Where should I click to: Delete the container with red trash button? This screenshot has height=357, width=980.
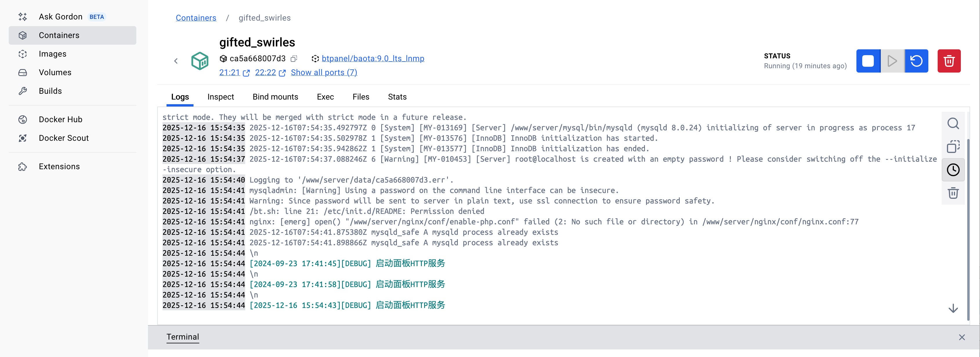click(949, 61)
